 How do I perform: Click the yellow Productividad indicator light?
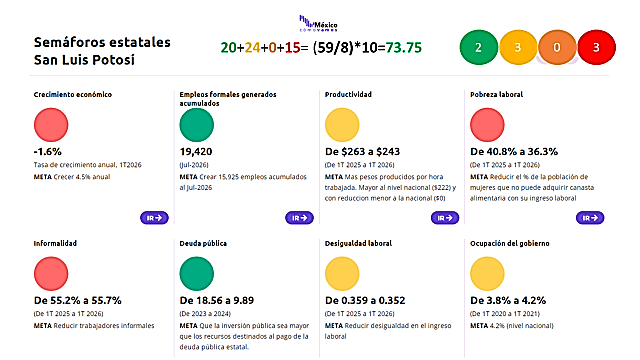(342, 125)
